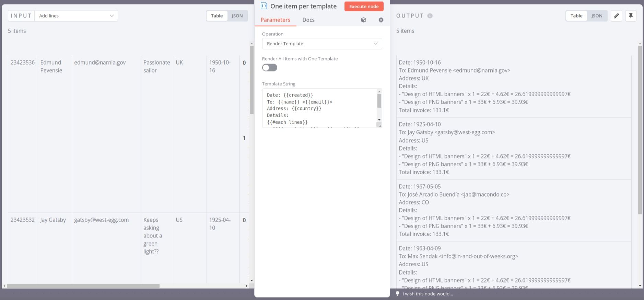Screen dimensions: 644x300
Task: Switch to the Docs tab
Action: point(308,20)
